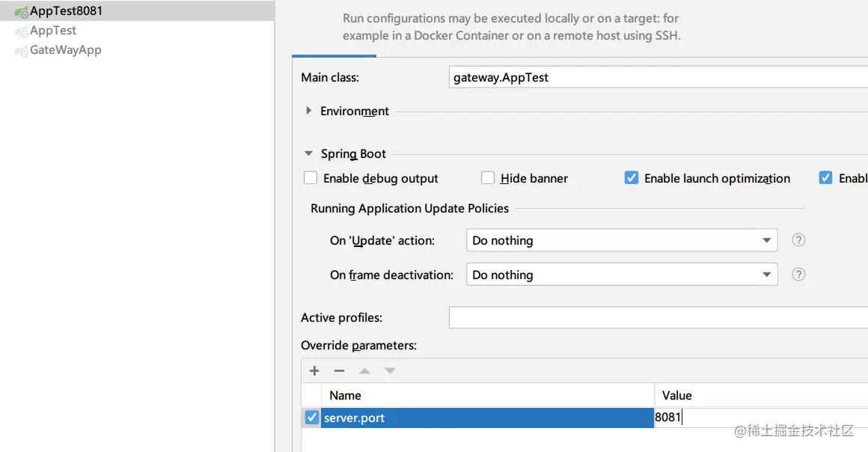Expand the Environment section
The image size is (868, 452).
[309, 111]
